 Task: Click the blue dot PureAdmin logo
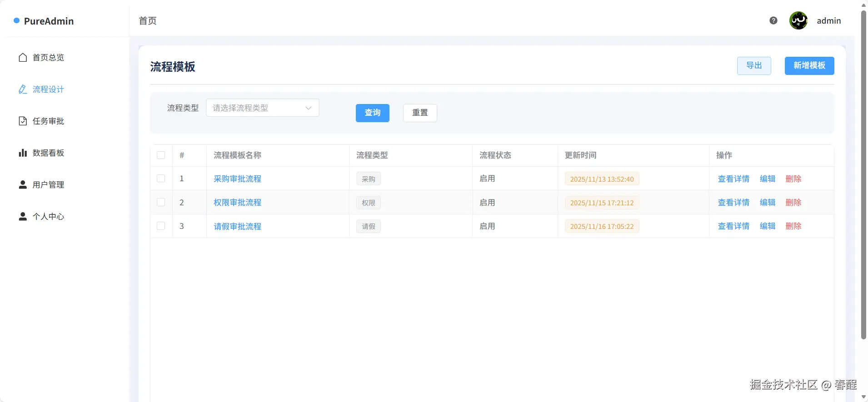pyautogui.click(x=16, y=20)
